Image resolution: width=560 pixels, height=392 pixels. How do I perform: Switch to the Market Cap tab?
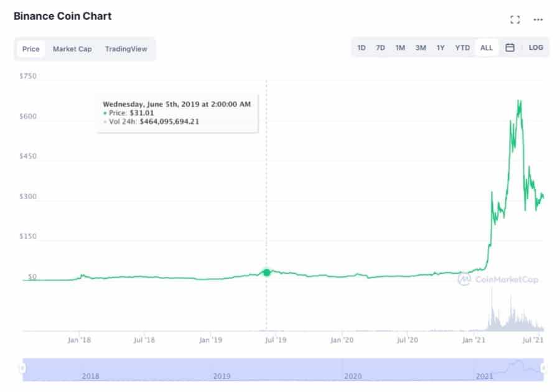coord(72,49)
